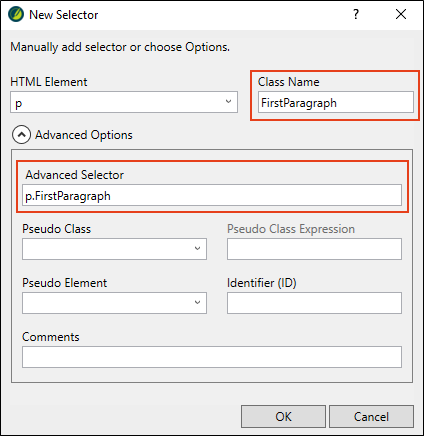
Task: Click the Comments text box
Action: (212, 357)
